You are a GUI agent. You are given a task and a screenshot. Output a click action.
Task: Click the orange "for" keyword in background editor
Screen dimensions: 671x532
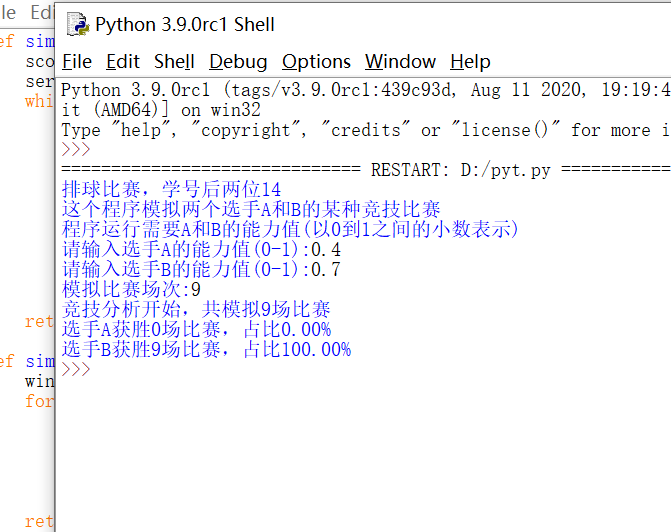(x=38, y=402)
